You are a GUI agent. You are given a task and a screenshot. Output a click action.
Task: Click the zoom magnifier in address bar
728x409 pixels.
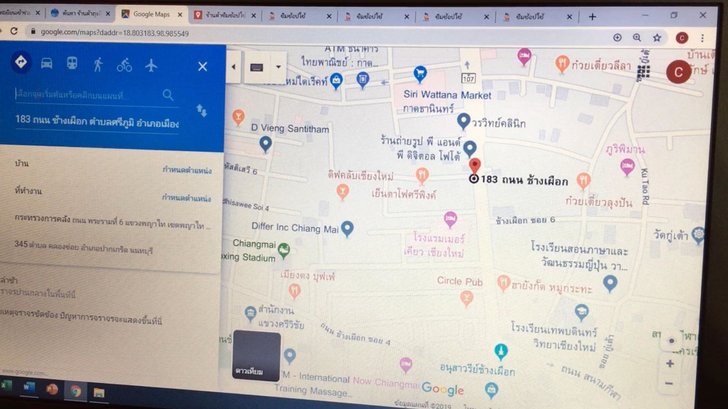637,38
